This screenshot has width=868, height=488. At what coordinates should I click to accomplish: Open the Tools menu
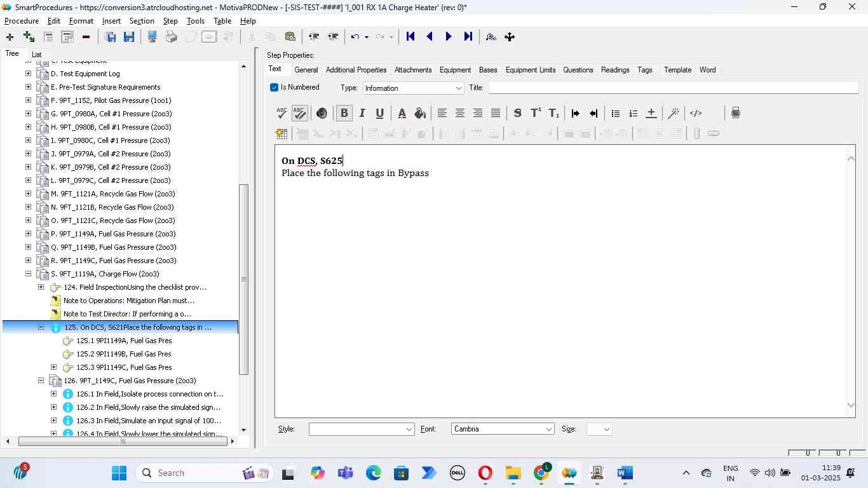click(x=195, y=21)
